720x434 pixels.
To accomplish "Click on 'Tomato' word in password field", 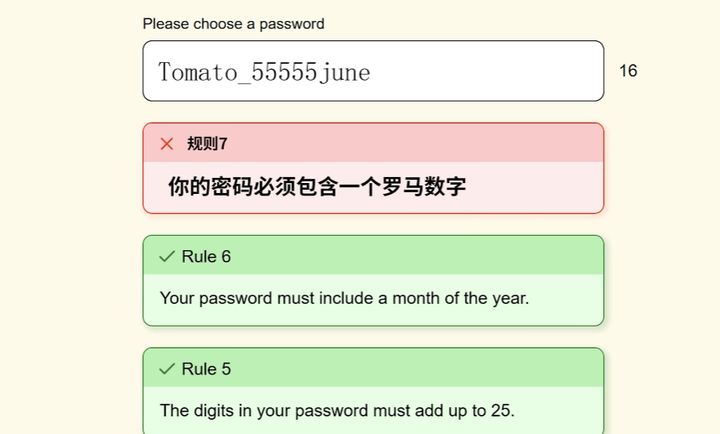I will pos(197,72).
